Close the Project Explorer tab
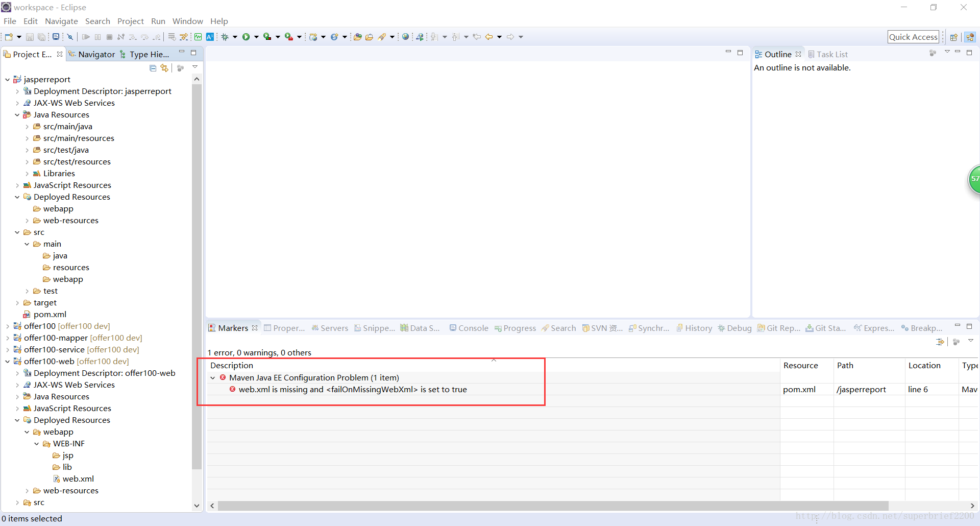This screenshot has height=526, width=980. coord(60,54)
